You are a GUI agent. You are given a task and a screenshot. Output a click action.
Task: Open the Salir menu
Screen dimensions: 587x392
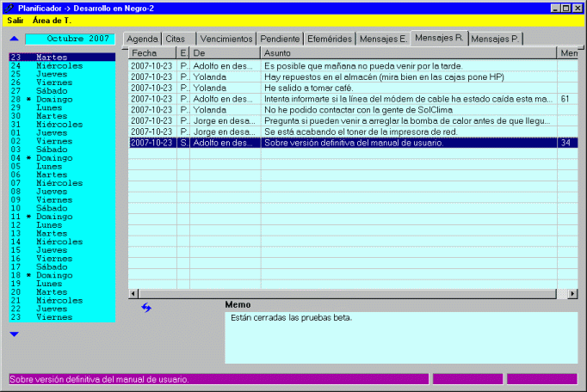pos(15,19)
